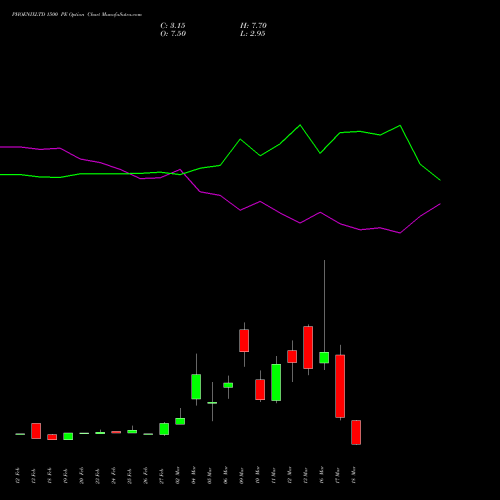
Task: Select the 09 Mar date axis label
Action: (x=242, y=476)
